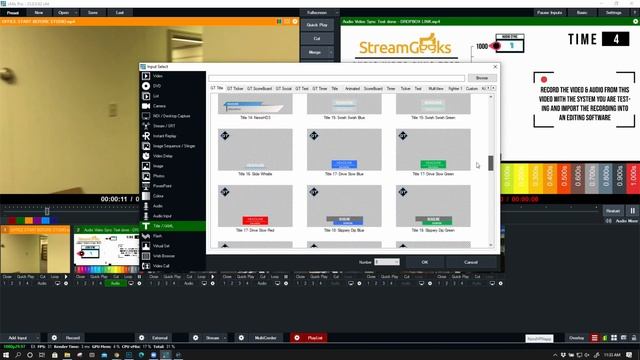Select the List input type icon
640x360 pixels.
(x=146, y=96)
